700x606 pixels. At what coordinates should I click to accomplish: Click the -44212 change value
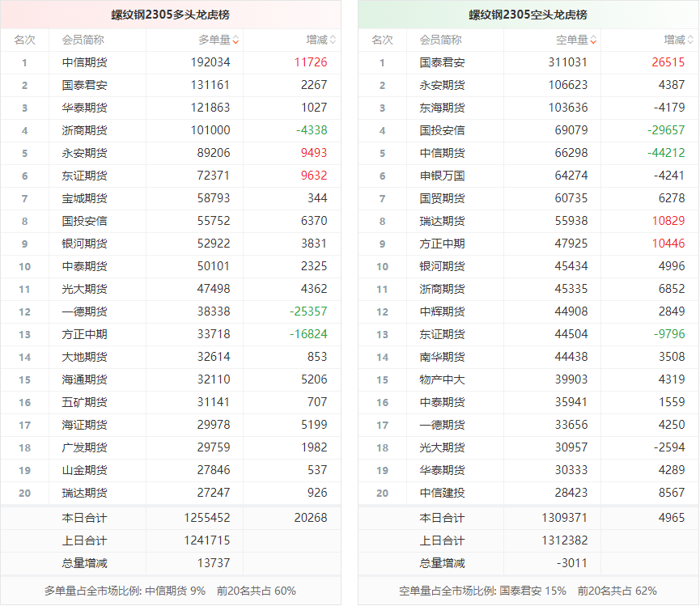pyautogui.click(x=666, y=153)
